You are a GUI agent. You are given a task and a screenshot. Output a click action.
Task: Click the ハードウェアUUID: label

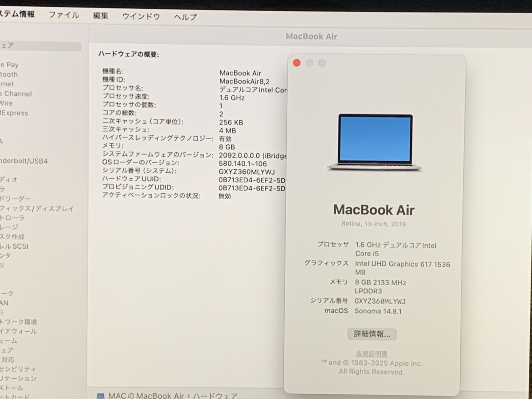[131, 179]
